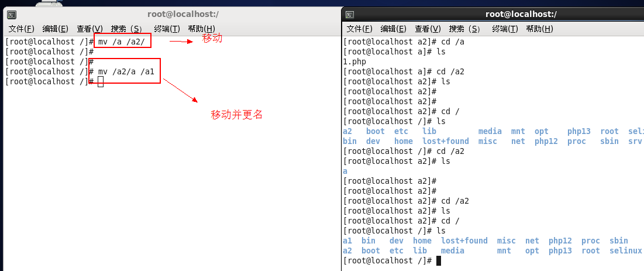
Task: Open 搜索(S) menu in left terminal
Action: [126, 29]
